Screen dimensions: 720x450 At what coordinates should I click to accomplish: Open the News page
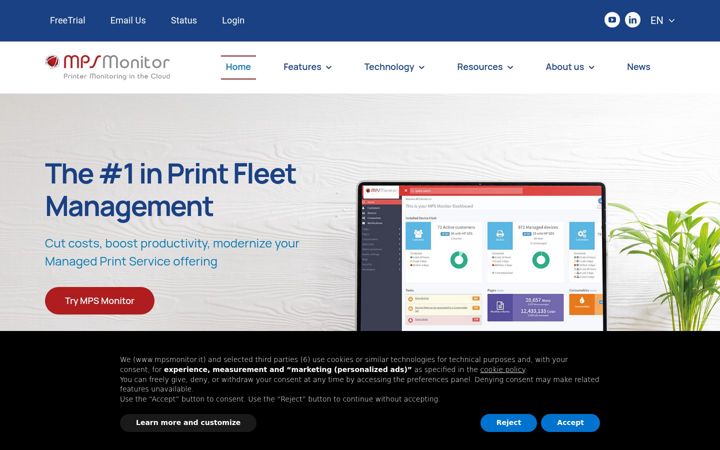[638, 67]
